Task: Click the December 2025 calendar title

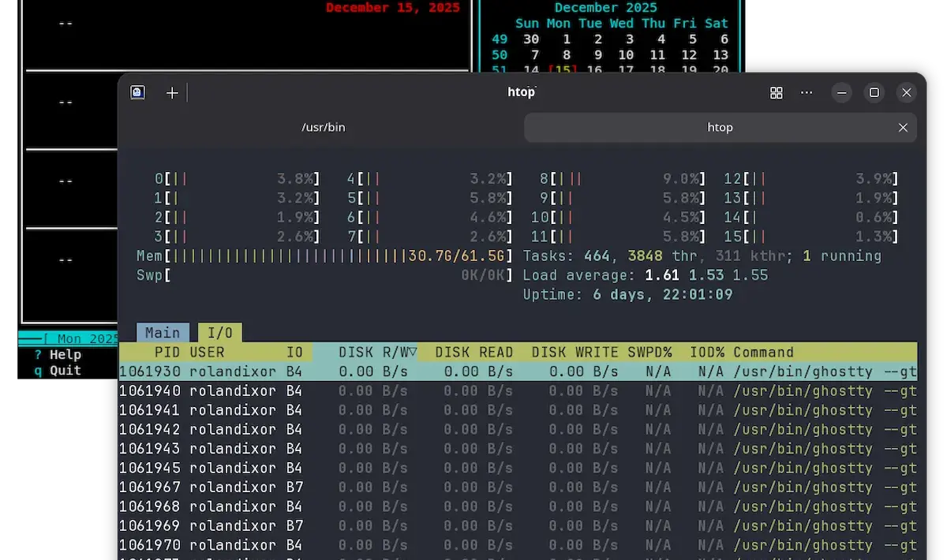Action: point(606,8)
